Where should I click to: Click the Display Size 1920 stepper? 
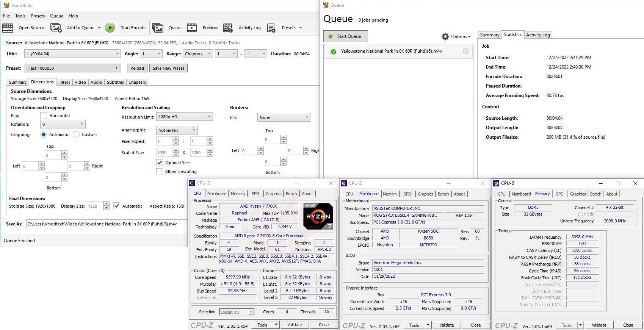click(x=107, y=206)
